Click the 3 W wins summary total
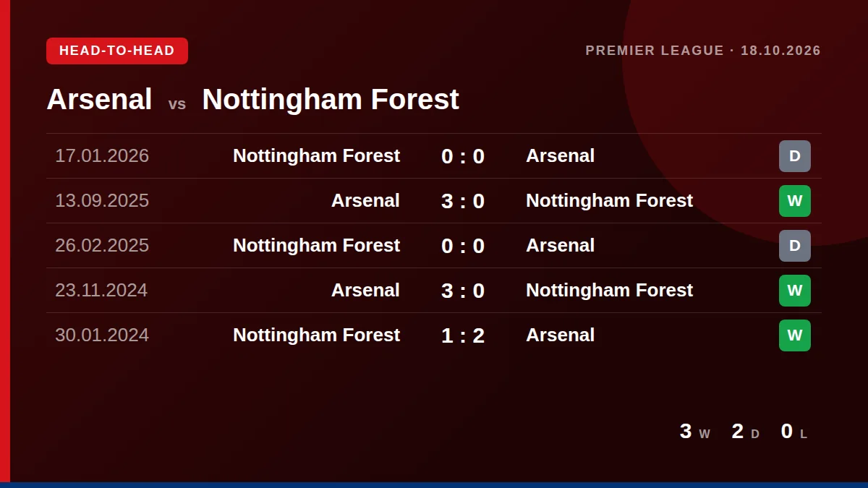This screenshot has width=868, height=488. click(x=694, y=431)
